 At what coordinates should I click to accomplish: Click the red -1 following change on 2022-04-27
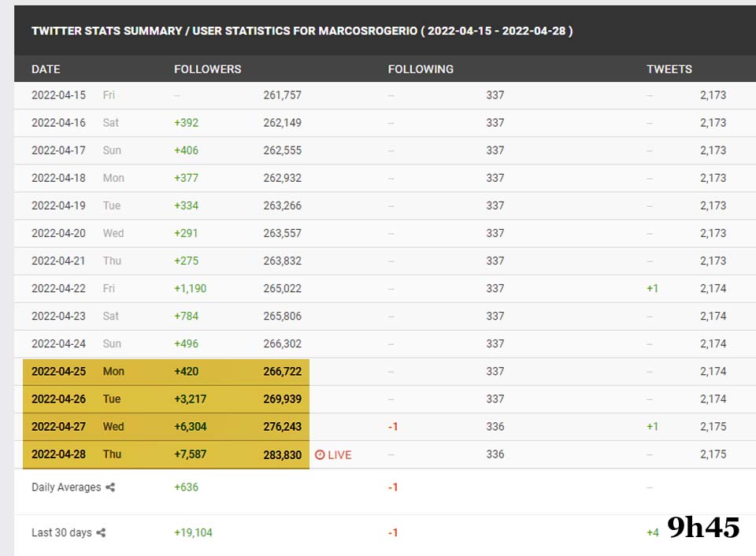393,427
